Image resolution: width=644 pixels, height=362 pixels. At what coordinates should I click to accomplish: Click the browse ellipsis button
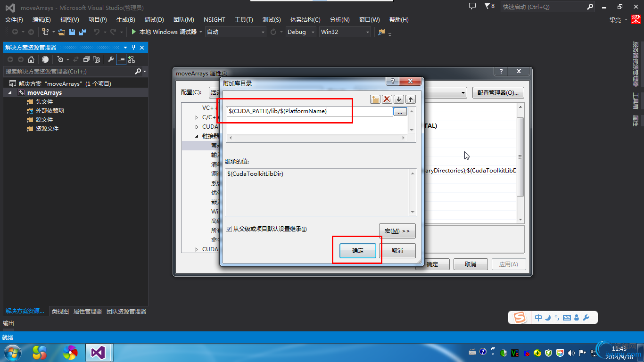tap(400, 112)
